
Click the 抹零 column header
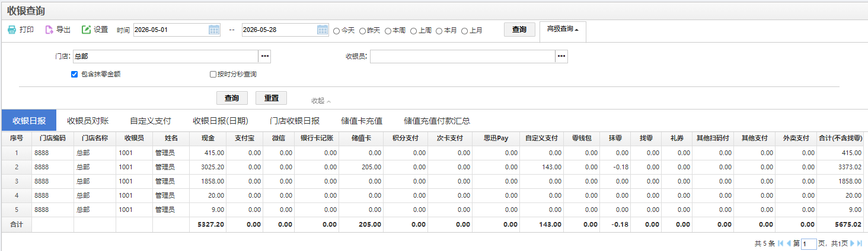tap(615, 138)
